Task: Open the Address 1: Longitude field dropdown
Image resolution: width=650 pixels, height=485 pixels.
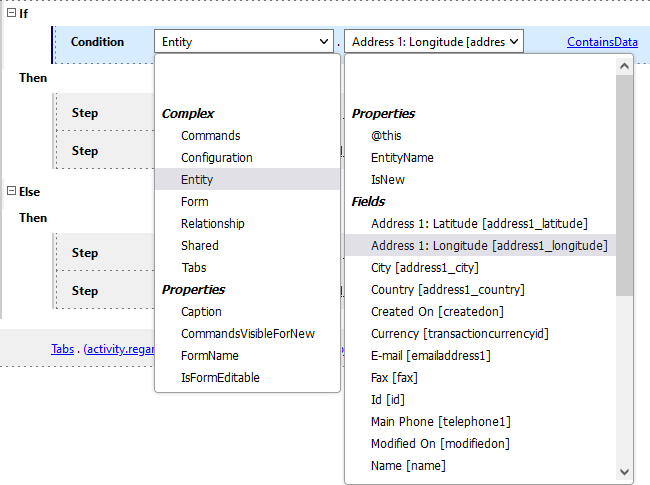Action: tap(514, 42)
